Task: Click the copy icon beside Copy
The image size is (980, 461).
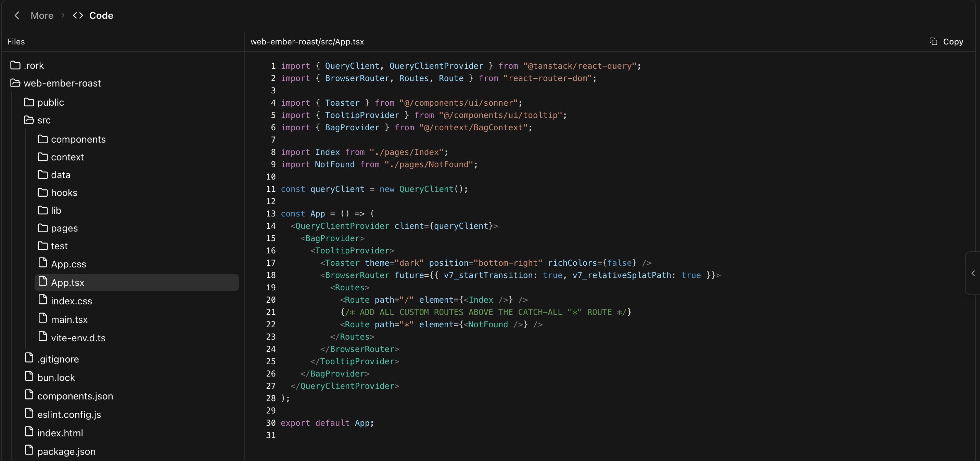Action: click(x=933, y=41)
